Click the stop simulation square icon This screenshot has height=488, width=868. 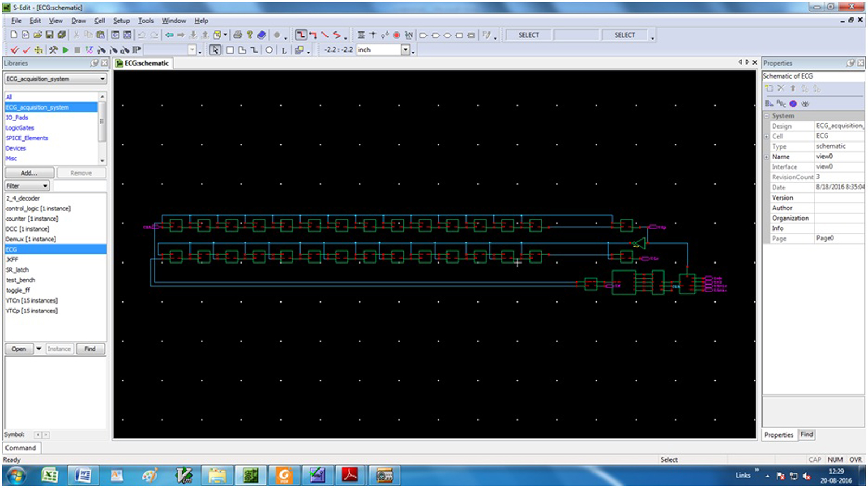(78, 50)
